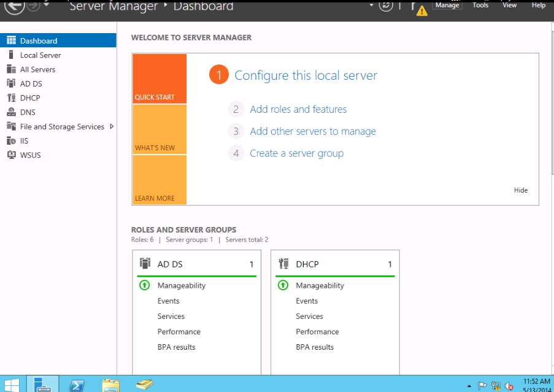Expand File and Storage Services arrow

112,126
